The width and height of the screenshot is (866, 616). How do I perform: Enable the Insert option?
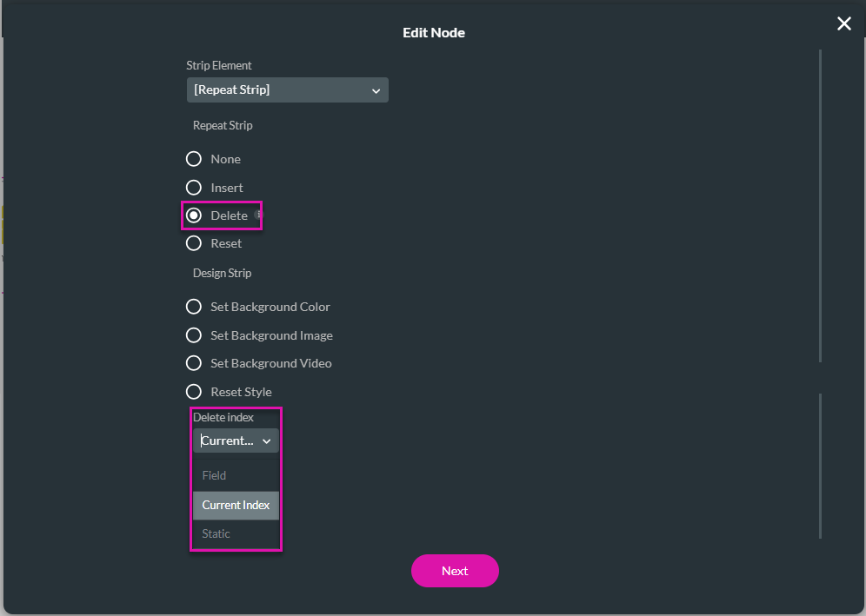193,187
